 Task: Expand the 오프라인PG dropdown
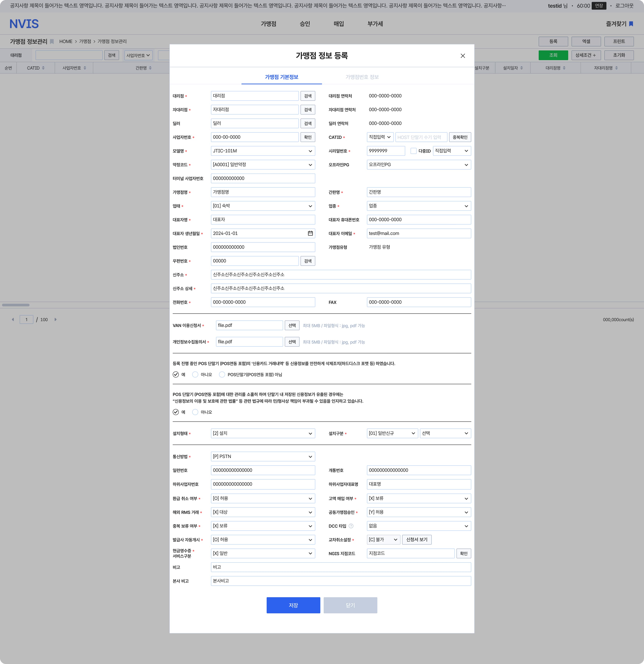[419, 165]
